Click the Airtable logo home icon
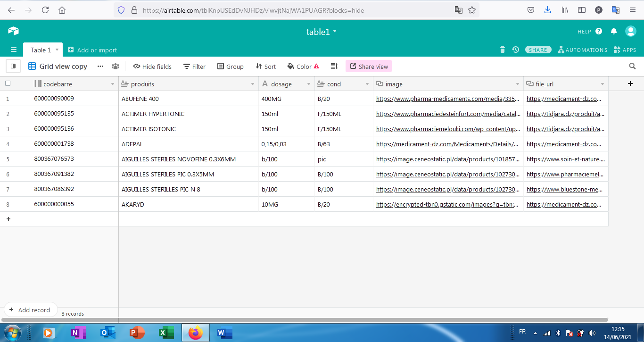 (x=13, y=31)
